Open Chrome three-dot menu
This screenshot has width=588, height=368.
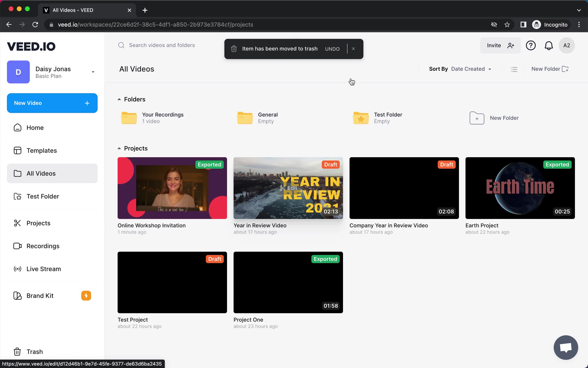tap(579, 25)
